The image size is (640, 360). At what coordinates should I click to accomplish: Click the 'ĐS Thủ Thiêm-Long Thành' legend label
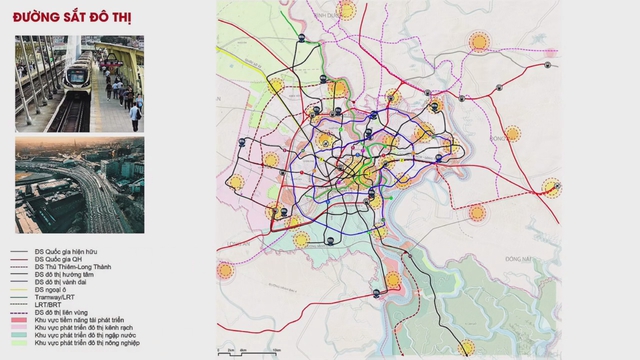(73, 267)
